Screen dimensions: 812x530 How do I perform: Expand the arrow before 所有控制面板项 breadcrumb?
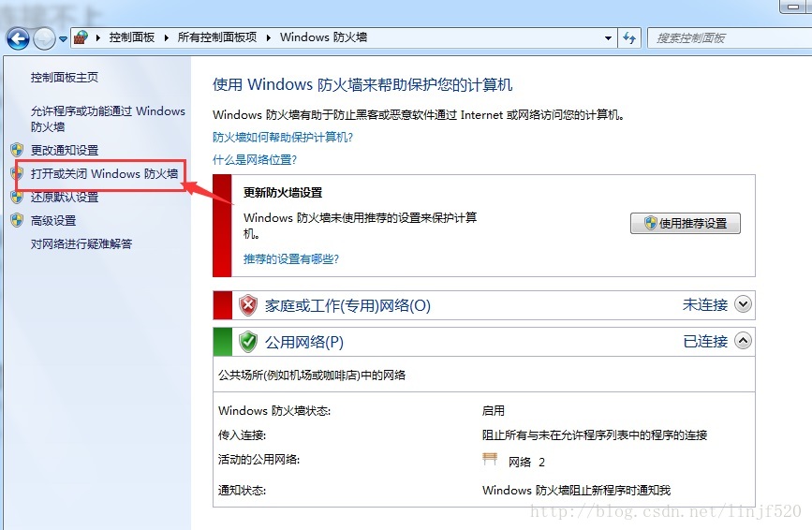[x=166, y=37]
